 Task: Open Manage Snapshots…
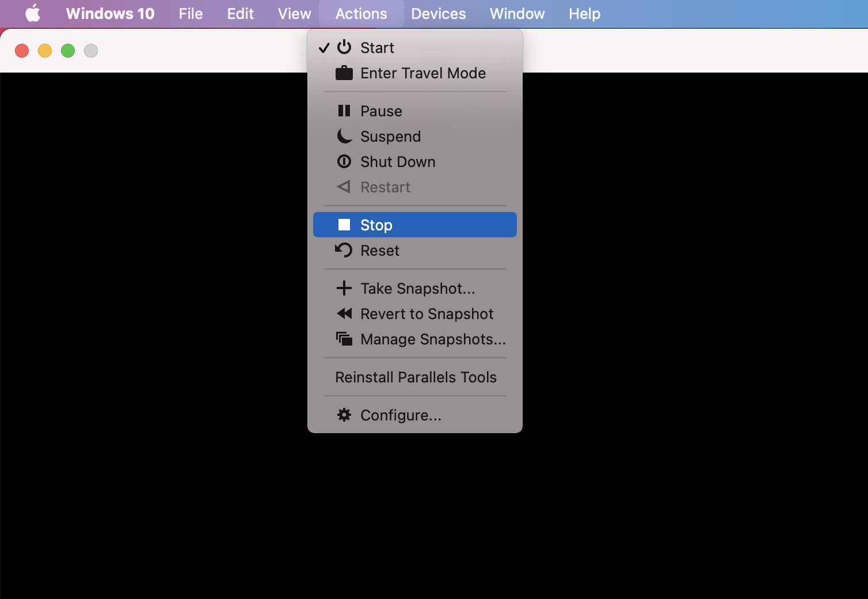point(415,339)
